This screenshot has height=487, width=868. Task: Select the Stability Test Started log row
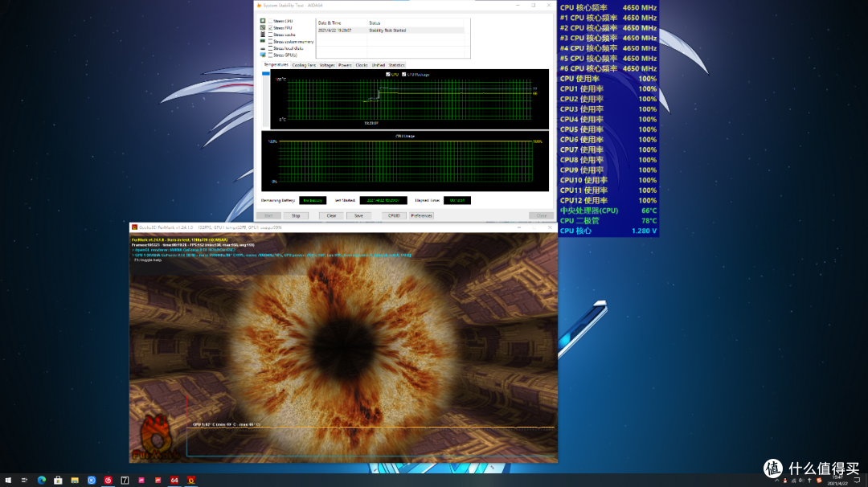(391, 31)
